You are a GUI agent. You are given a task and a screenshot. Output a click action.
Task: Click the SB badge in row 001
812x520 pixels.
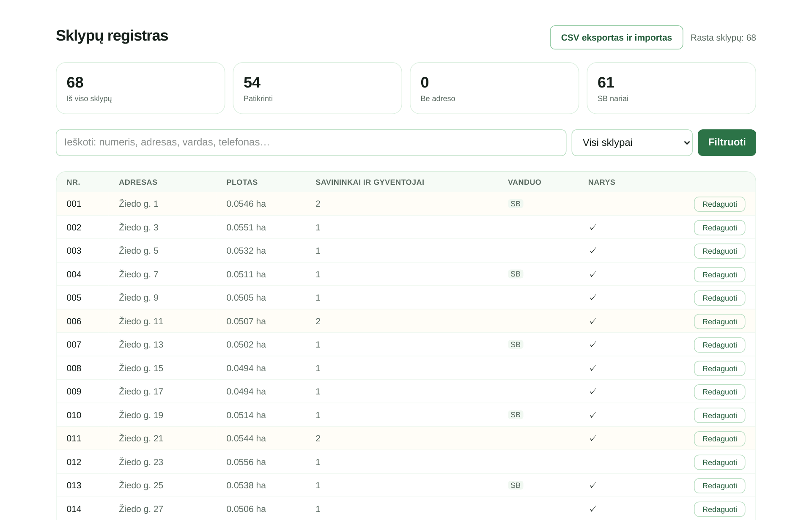click(516, 204)
